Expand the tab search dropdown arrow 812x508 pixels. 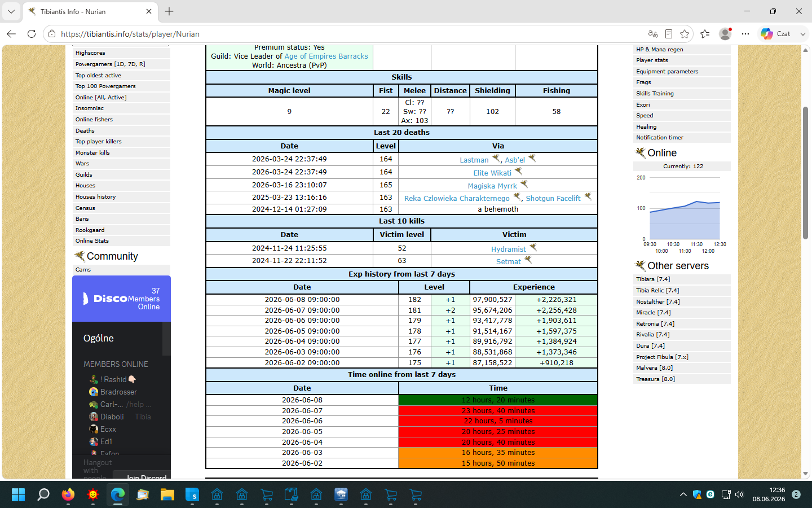11,11
